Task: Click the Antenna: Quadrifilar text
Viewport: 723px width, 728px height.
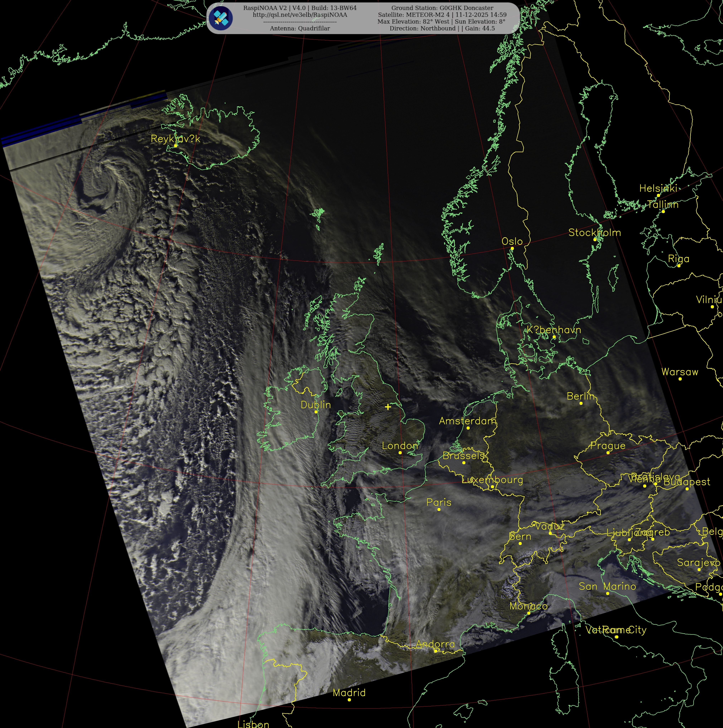Action: click(x=300, y=28)
